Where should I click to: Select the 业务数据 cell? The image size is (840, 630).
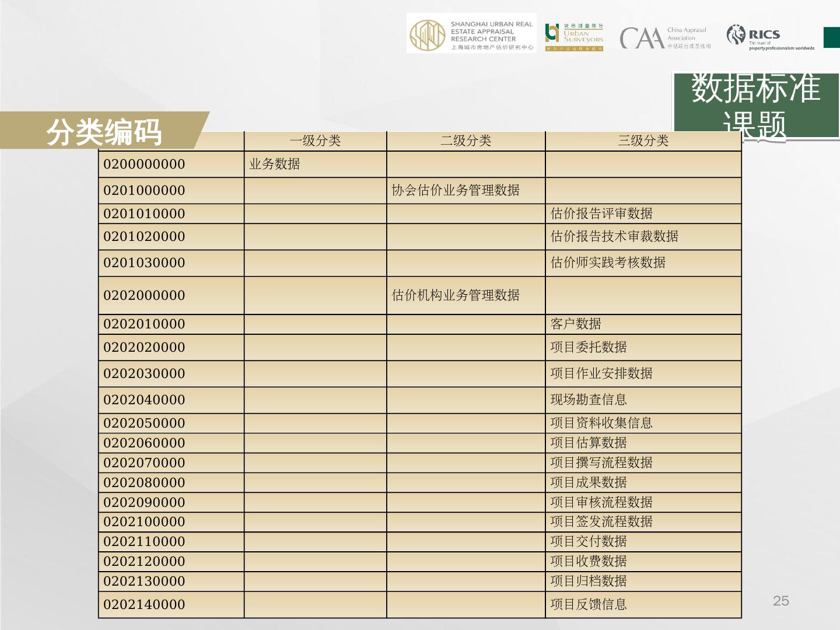click(275, 164)
